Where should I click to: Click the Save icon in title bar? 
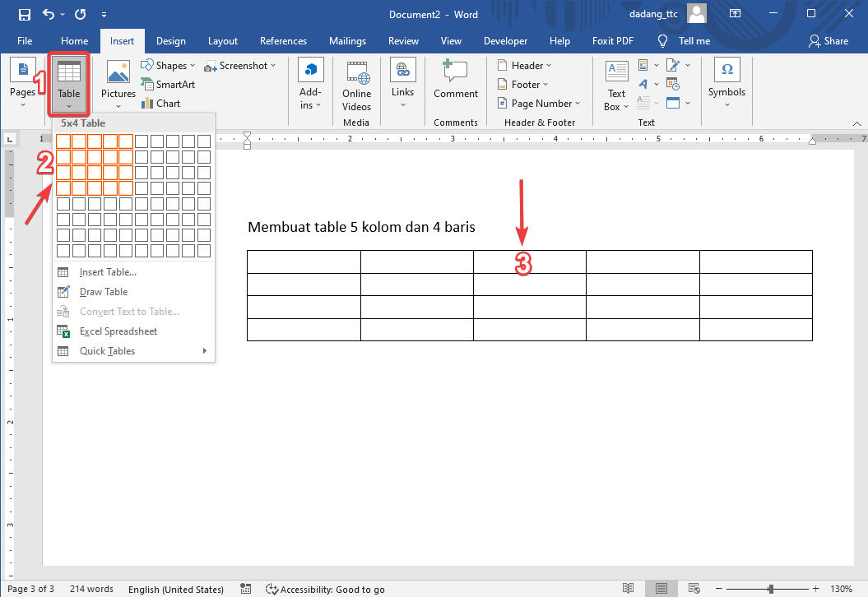click(x=24, y=14)
